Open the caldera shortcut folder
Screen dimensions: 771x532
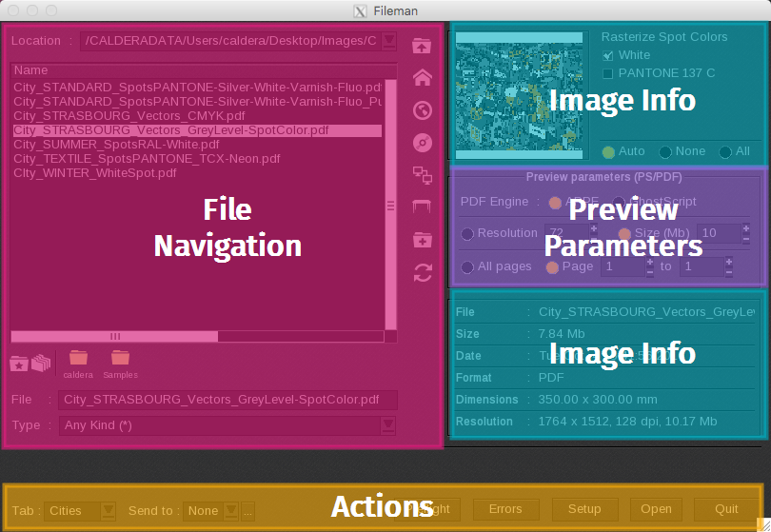click(x=78, y=362)
